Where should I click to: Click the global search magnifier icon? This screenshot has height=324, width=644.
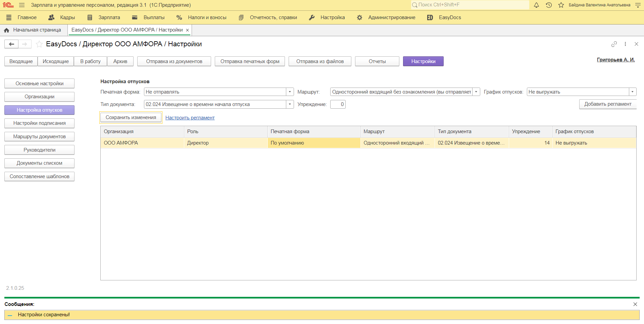pos(415,5)
